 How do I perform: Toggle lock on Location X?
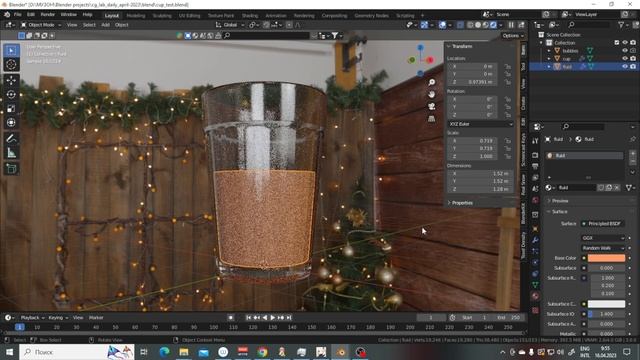[507, 67]
